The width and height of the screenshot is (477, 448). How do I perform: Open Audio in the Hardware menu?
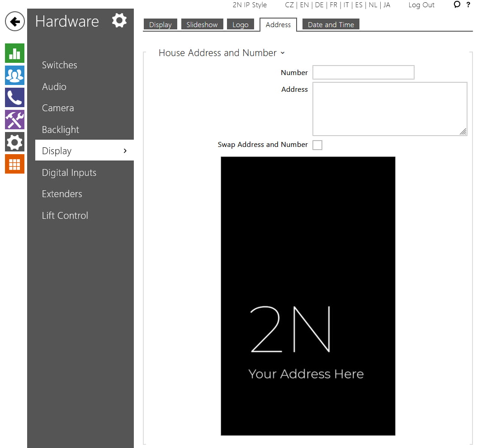coord(54,87)
